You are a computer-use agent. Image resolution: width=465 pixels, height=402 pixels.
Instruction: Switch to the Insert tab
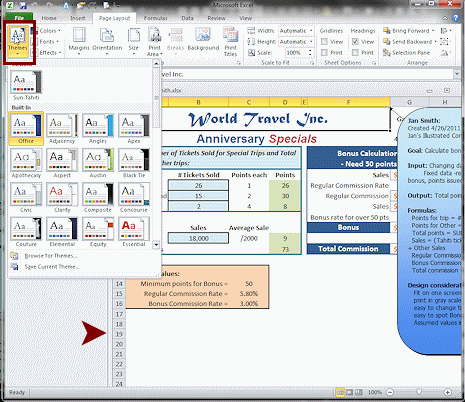coord(78,18)
